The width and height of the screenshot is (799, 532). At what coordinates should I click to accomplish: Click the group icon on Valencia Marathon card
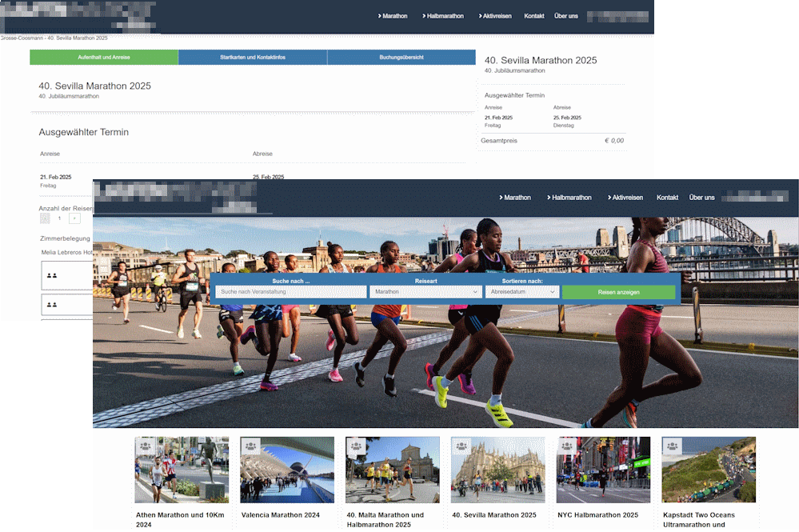point(250,446)
